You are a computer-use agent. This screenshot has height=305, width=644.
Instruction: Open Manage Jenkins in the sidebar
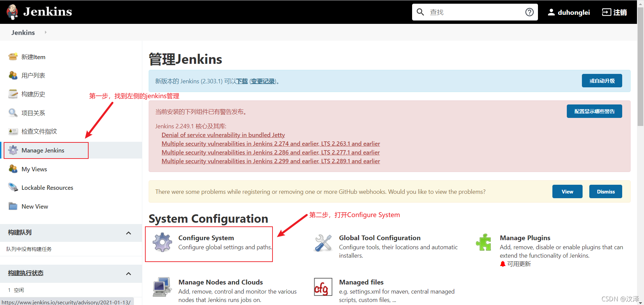point(43,150)
